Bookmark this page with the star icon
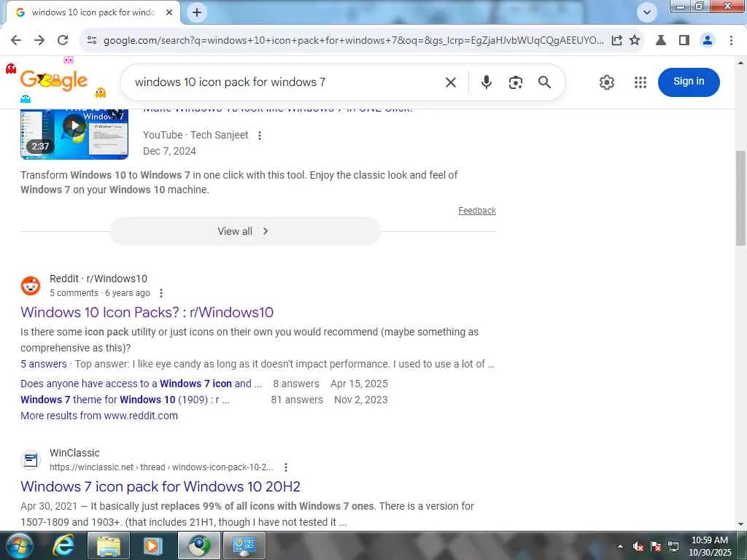The image size is (747, 560). point(635,40)
